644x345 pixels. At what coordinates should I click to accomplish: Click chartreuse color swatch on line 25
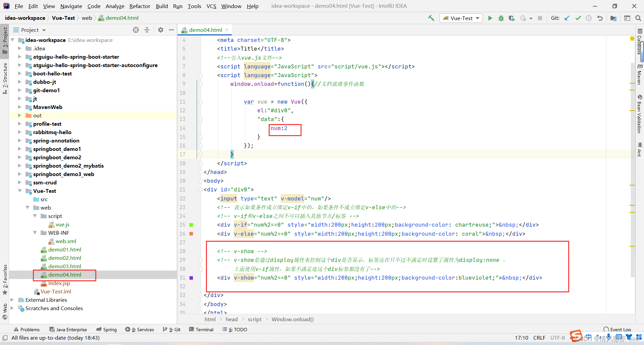pyautogui.click(x=191, y=225)
